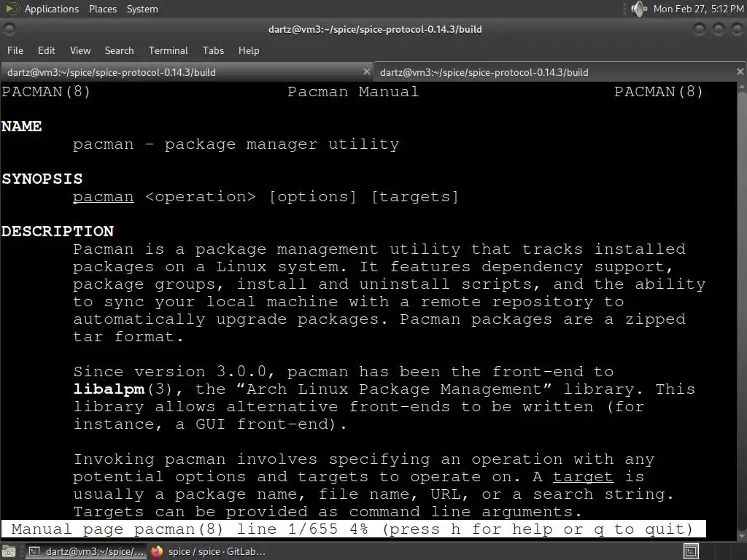The width and height of the screenshot is (747, 560).
Task: Click the clock showing Mon Feb 27
Action: [x=698, y=9]
